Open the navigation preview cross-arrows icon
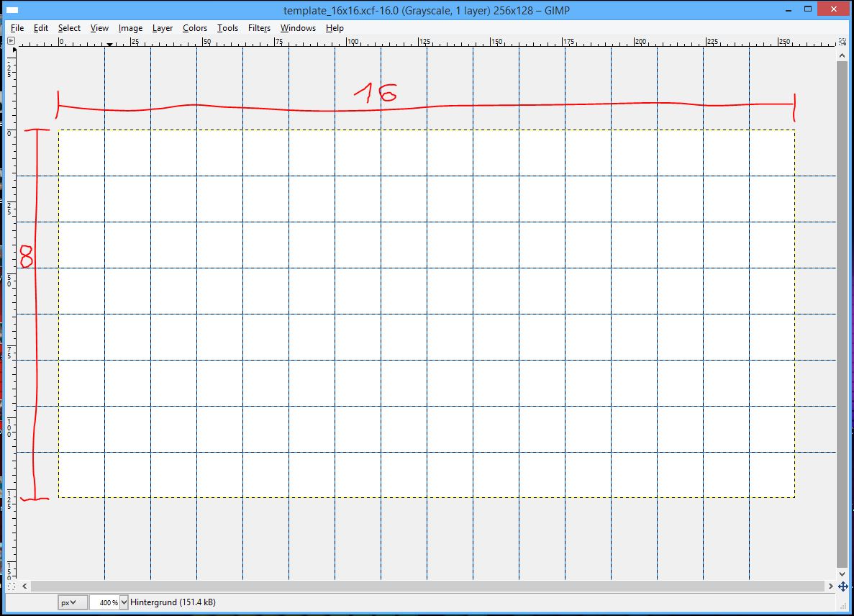This screenshot has width=854, height=616. coord(842,586)
